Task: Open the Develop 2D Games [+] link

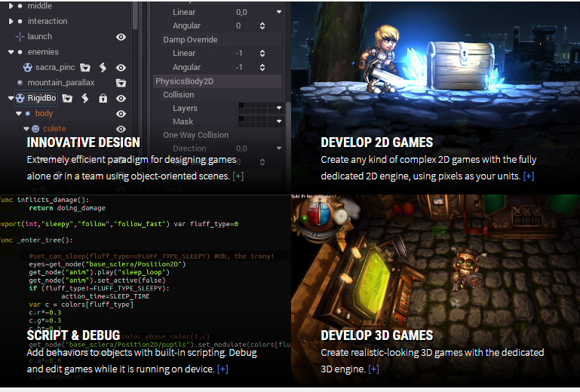Action: (x=529, y=176)
